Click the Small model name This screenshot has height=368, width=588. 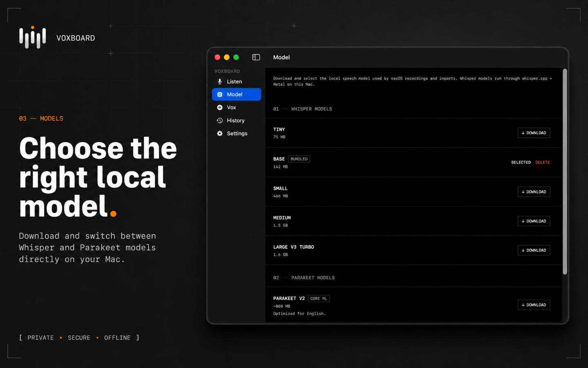[281, 188]
